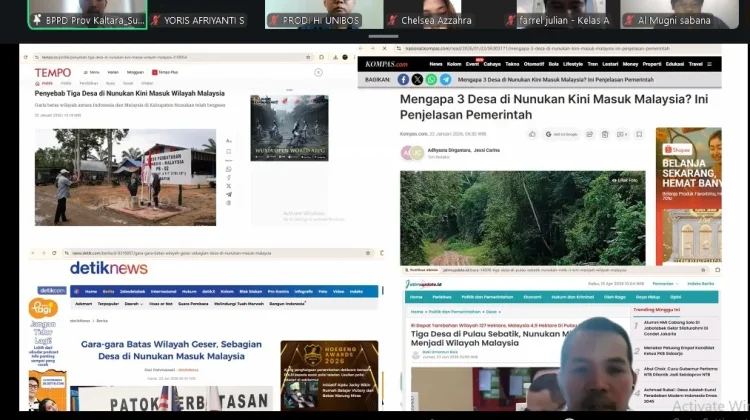The image size is (750, 420).
Task: Click the Kompas forest article image
Action: point(522,218)
